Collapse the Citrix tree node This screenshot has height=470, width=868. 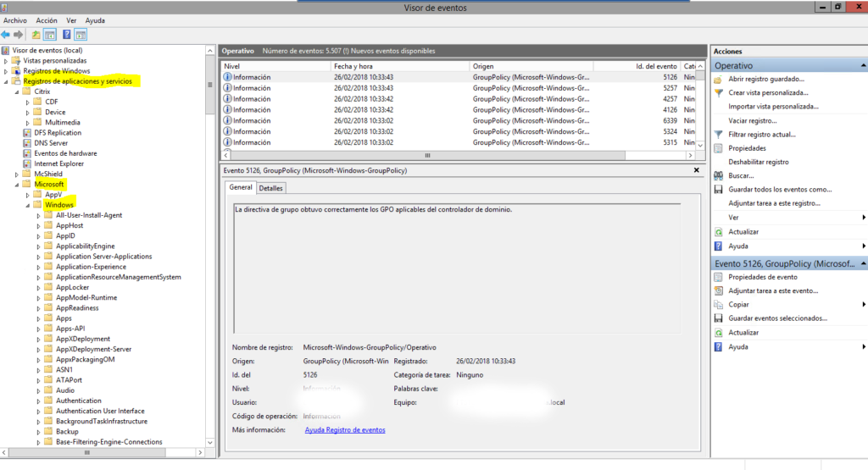tap(17, 91)
